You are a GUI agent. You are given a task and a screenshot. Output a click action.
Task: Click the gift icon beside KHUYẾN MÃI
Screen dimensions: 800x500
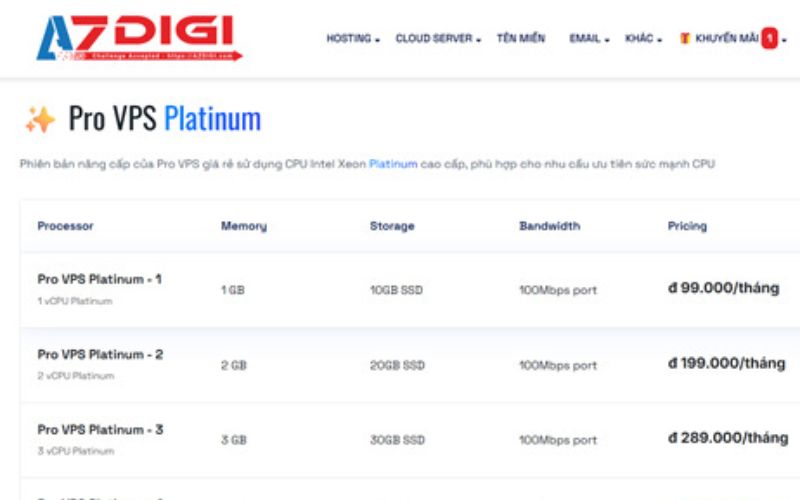click(685, 38)
